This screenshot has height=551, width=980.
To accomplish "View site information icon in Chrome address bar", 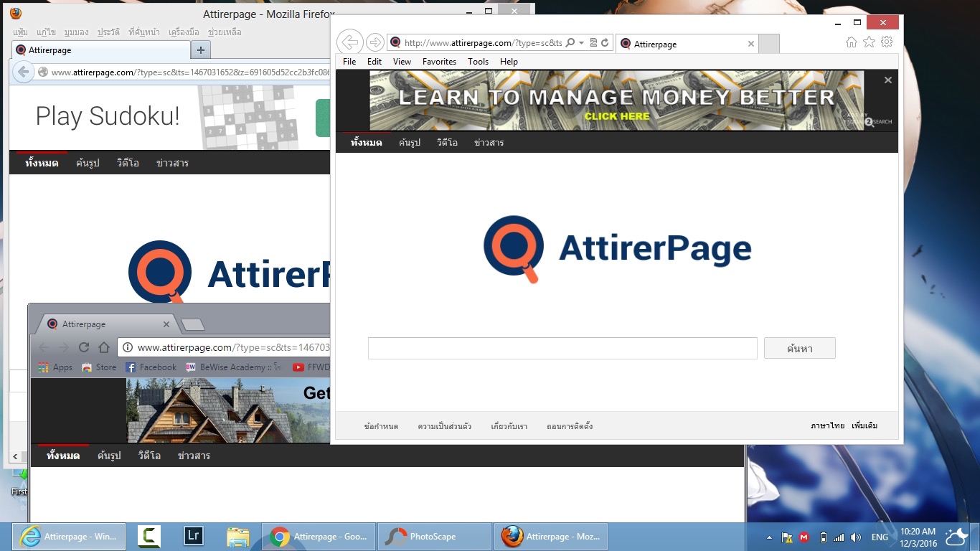I will 128,347.
